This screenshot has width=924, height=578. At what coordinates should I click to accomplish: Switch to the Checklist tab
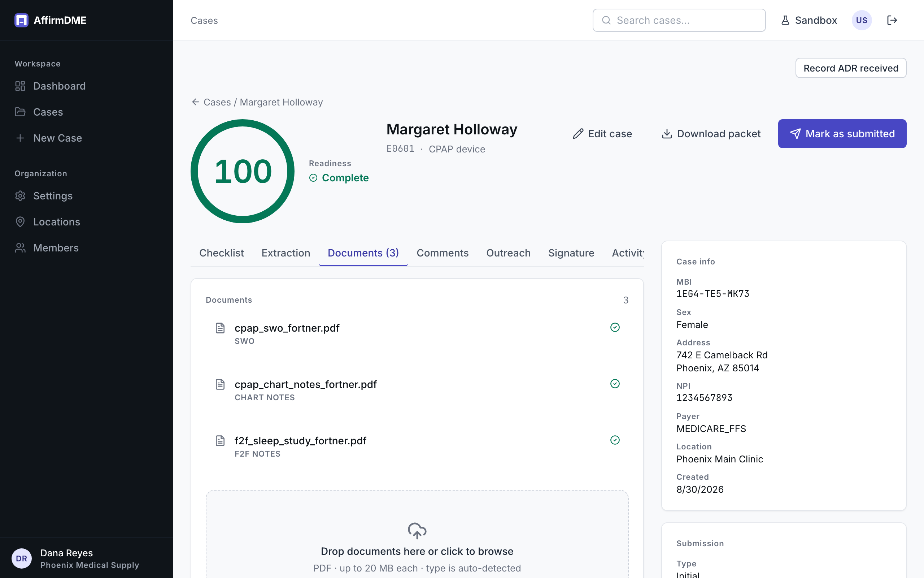222,253
